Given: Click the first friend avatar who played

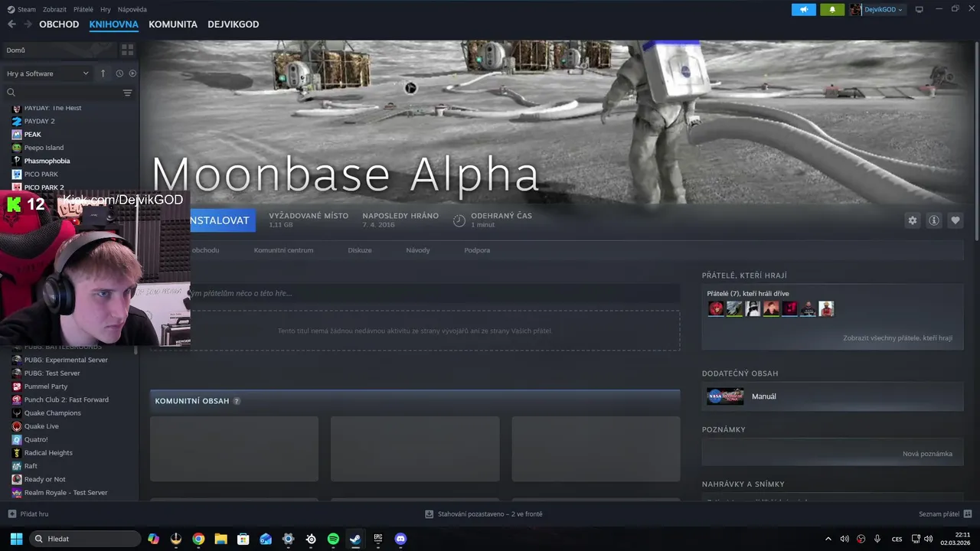Looking at the screenshot, I should (x=715, y=308).
